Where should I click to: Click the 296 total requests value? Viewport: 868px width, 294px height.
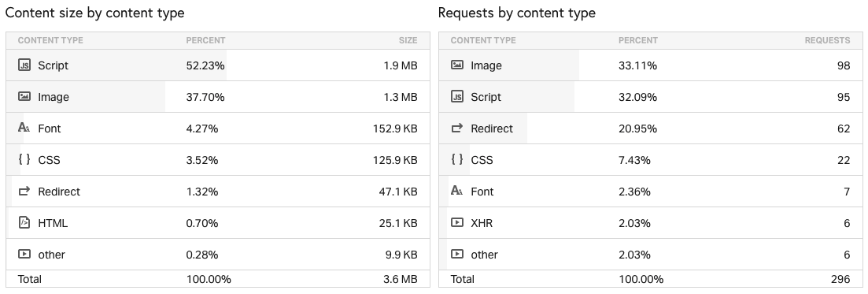tap(840, 279)
